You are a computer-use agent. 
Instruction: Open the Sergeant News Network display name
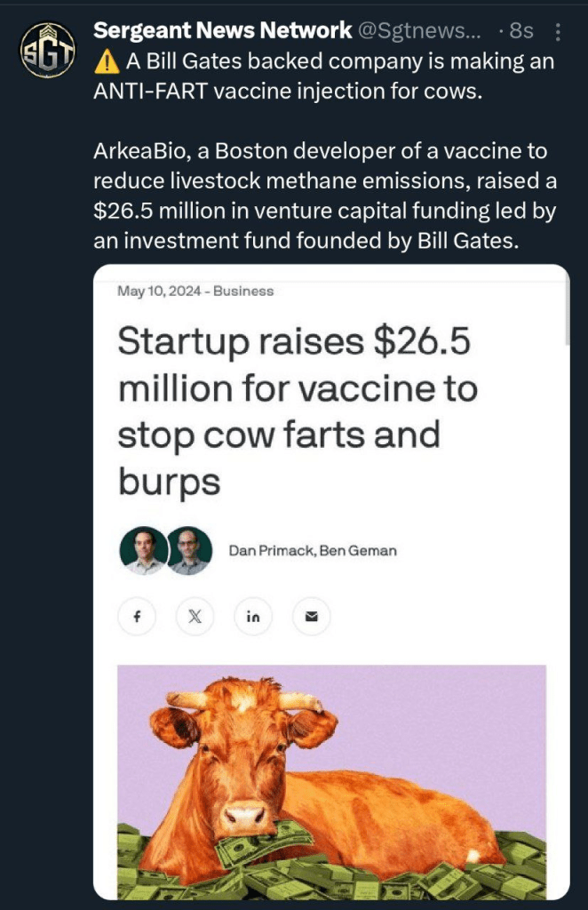click(x=222, y=31)
